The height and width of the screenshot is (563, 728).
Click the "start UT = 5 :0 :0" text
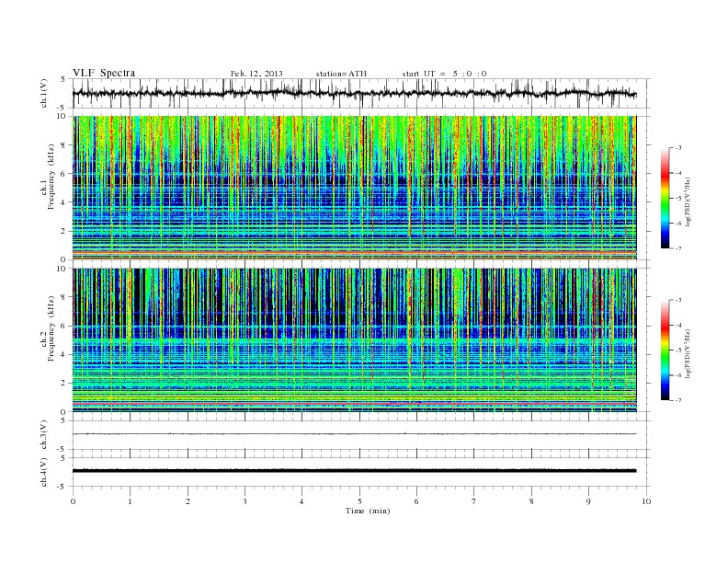point(444,74)
